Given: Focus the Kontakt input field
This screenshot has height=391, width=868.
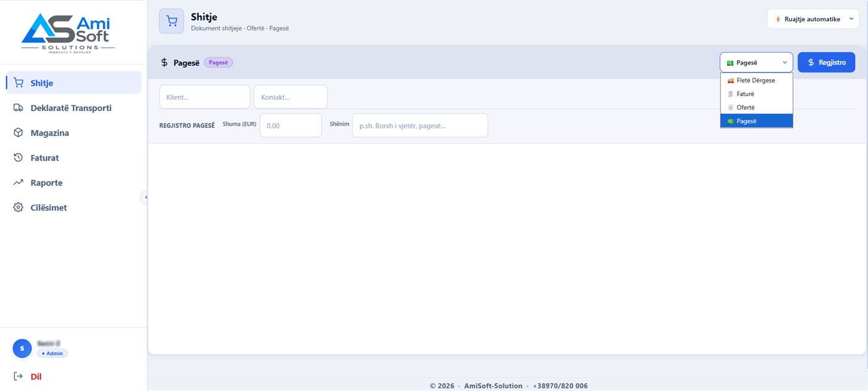Looking at the screenshot, I should tap(291, 97).
